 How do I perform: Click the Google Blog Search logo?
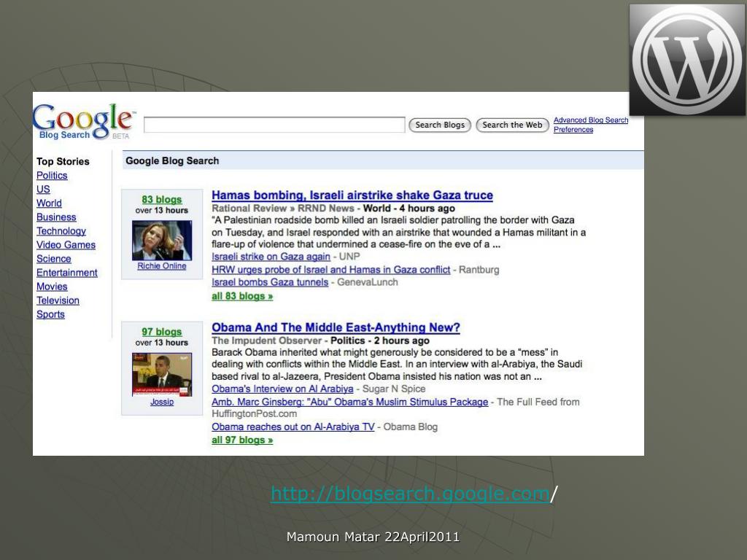[x=84, y=122]
